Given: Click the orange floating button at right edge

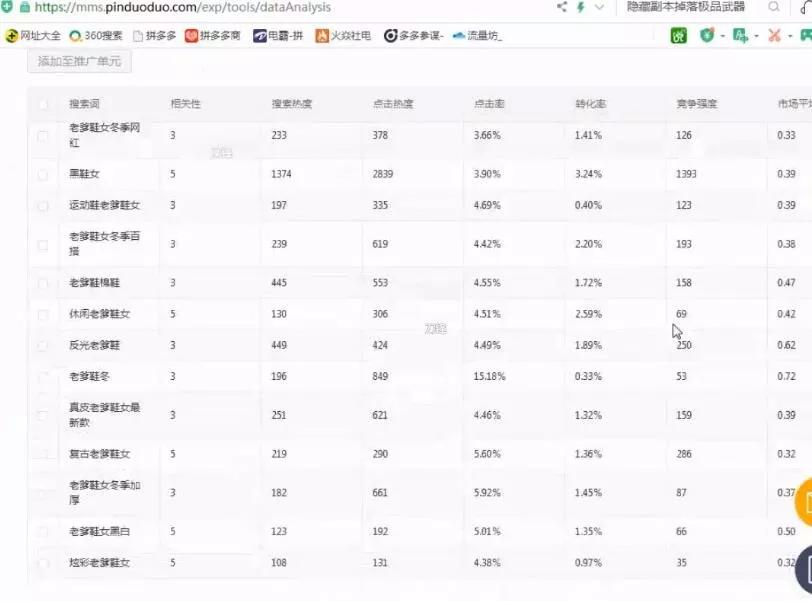Looking at the screenshot, I should pyautogui.click(x=804, y=502).
